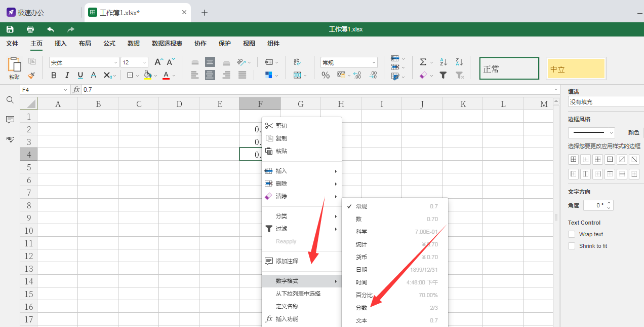The height and width of the screenshot is (327, 644).
Task: Increase the text angle stepper
Action: pos(610,203)
